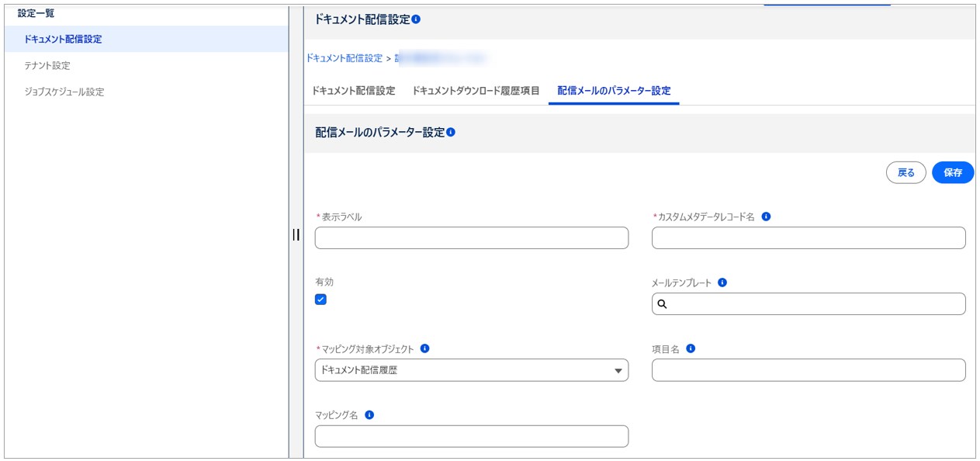Screen dimensions: 980x461
Task: Open ジョブスケジュール設定 in the sidebar
Action: pyautogui.click(x=64, y=92)
